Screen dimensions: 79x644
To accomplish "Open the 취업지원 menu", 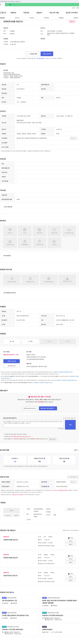I will click(x=26, y=13).
